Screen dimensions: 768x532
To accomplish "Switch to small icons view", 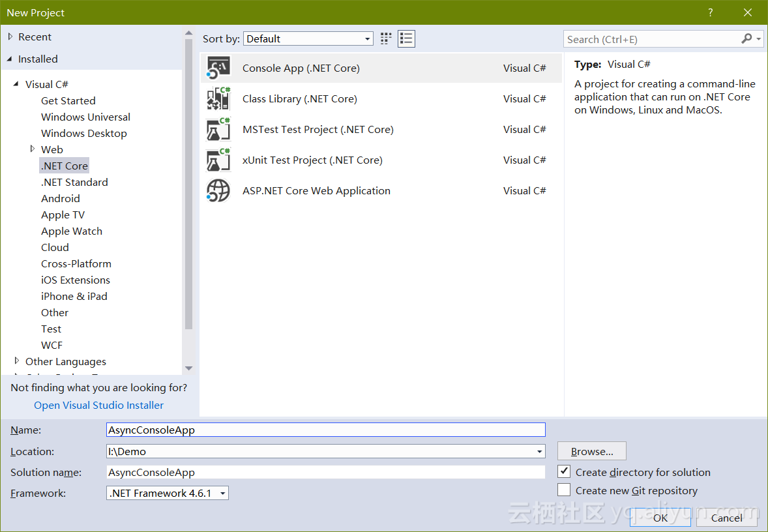I will (x=386, y=38).
